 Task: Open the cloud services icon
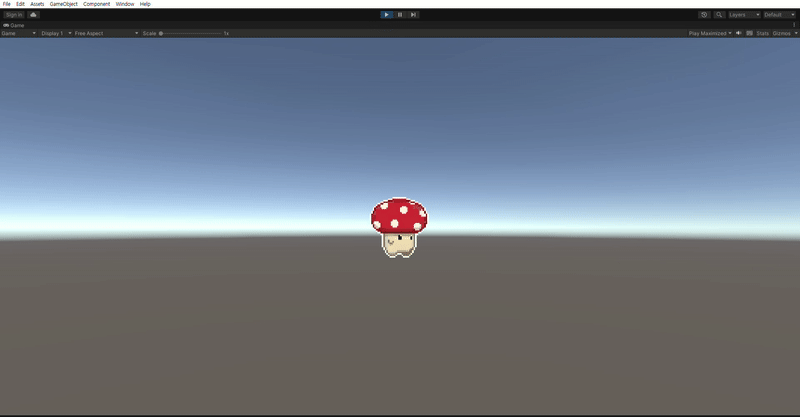pos(33,15)
